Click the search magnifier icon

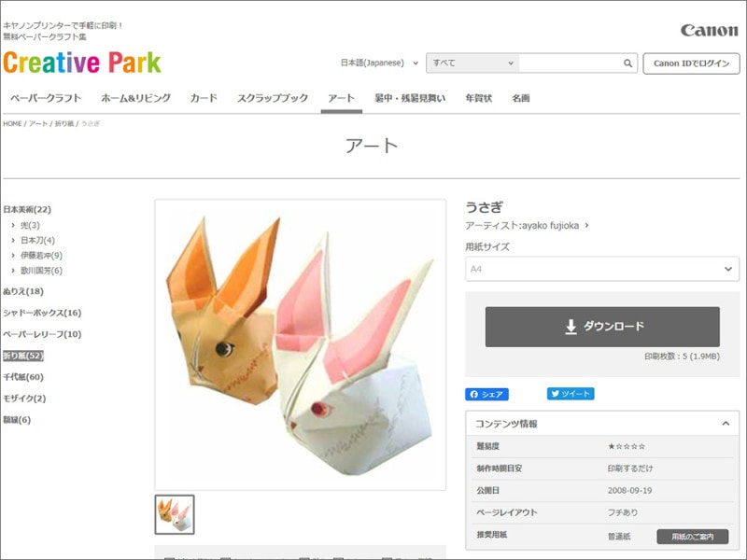627,62
